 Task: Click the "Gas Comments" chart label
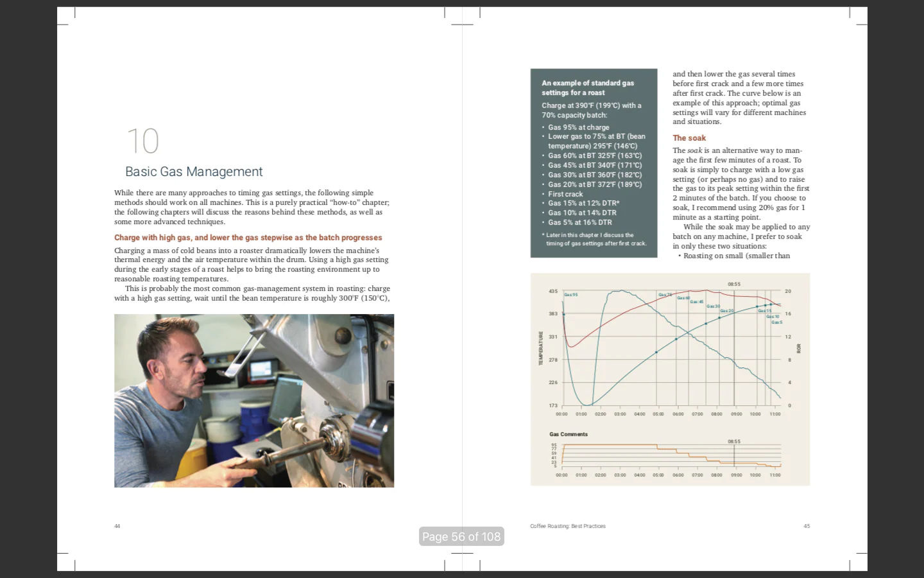coord(568,434)
